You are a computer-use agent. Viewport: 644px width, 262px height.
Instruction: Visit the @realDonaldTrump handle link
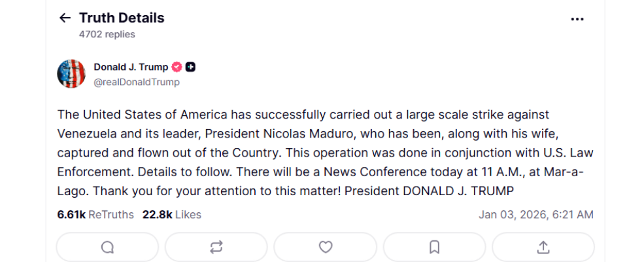click(x=136, y=83)
